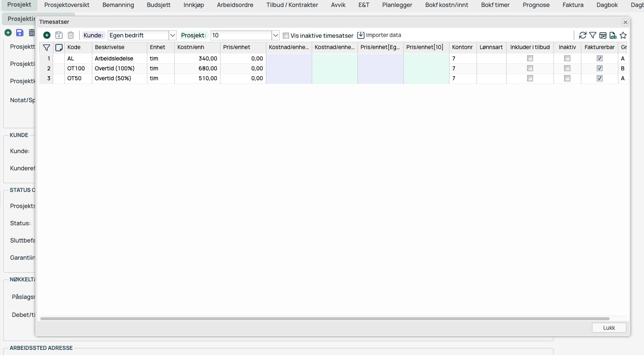Click the Prosjekt field showing 10
Viewport: 644px width, 355px height.
pyautogui.click(x=241, y=35)
